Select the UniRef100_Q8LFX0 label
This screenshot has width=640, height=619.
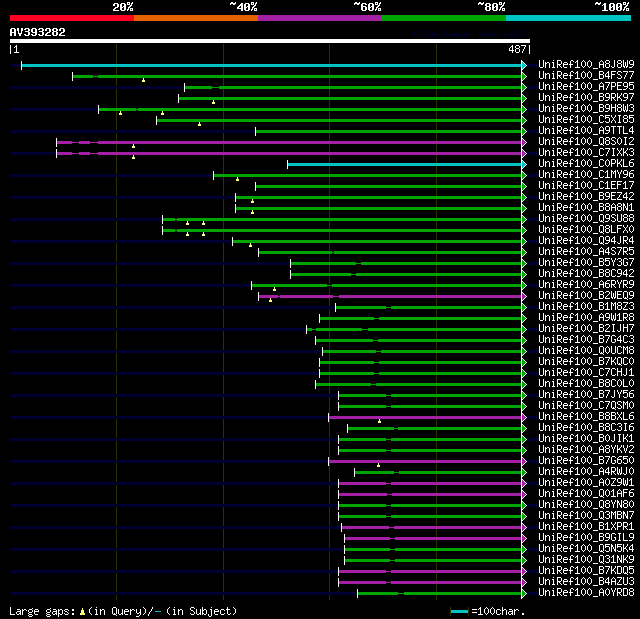586,230
